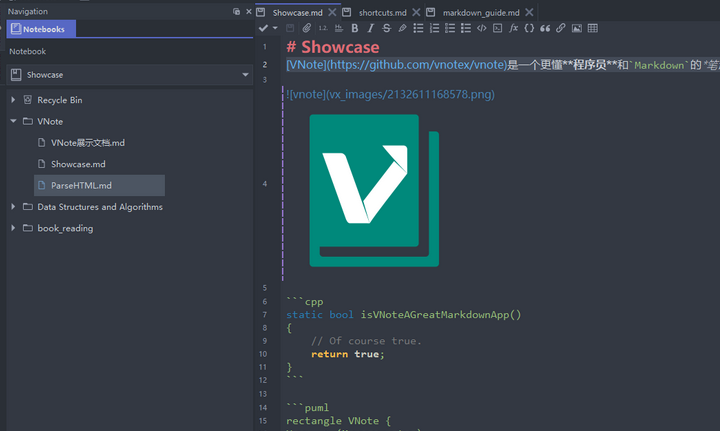The width and height of the screenshot is (720, 431).
Task: Open the dropdown arrow beside the checkmark
Action: 275,28
